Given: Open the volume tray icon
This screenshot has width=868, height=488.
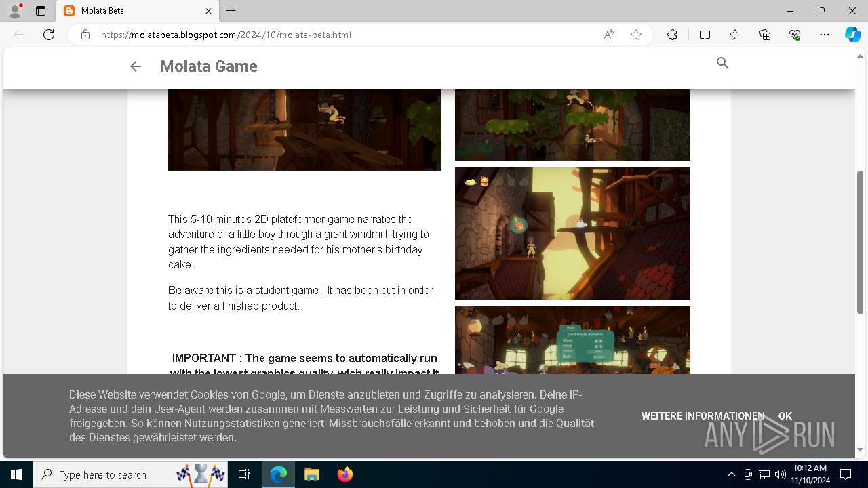Looking at the screenshot, I should click(780, 474).
